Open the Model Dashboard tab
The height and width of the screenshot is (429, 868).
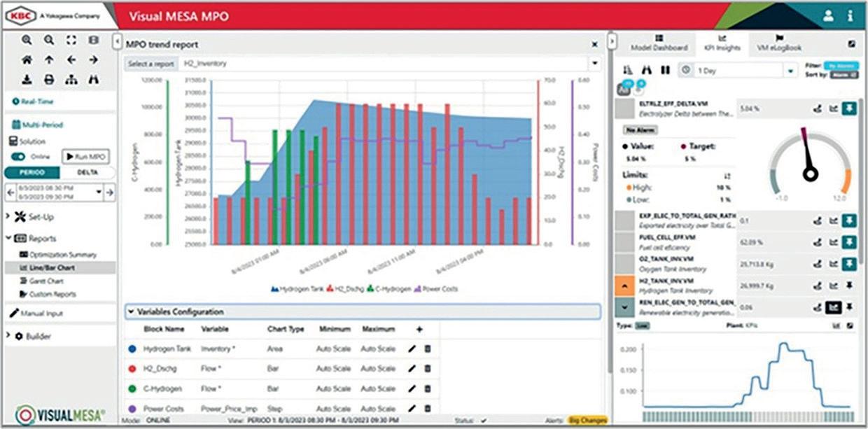click(x=659, y=43)
